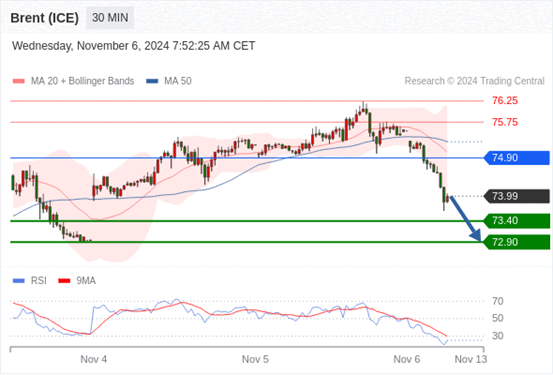Click the MA 20 + Bollinger Bands legend swatch
This screenshot has width=553, height=375.
pyautogui.click(x=18, y=81)
